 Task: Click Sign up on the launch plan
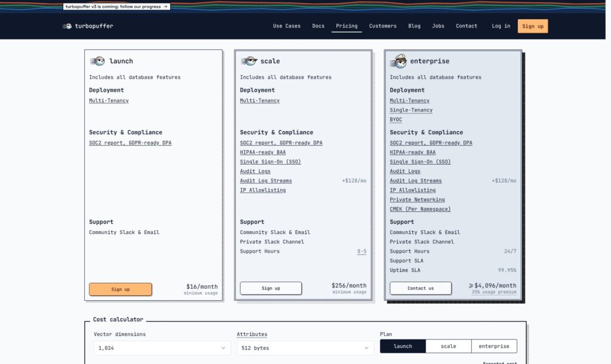click(121, 289)
